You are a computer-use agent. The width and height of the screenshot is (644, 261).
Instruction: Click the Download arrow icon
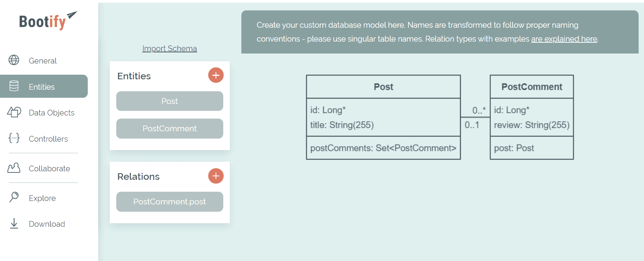(x=14, y=223)
